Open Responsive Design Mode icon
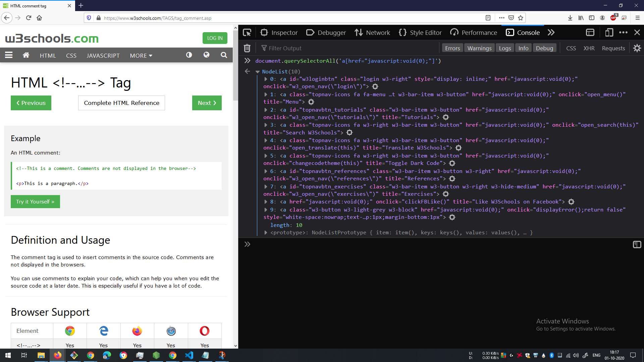Screen dimensions: 644x362 (x=609, y=33)
